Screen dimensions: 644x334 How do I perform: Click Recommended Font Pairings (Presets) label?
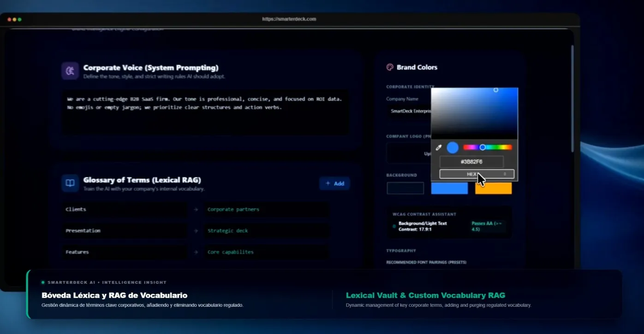click(426, 262)
